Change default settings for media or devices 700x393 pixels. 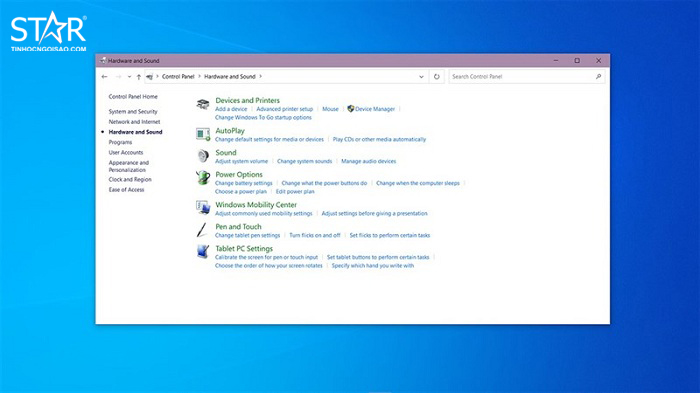pos(269,139)
